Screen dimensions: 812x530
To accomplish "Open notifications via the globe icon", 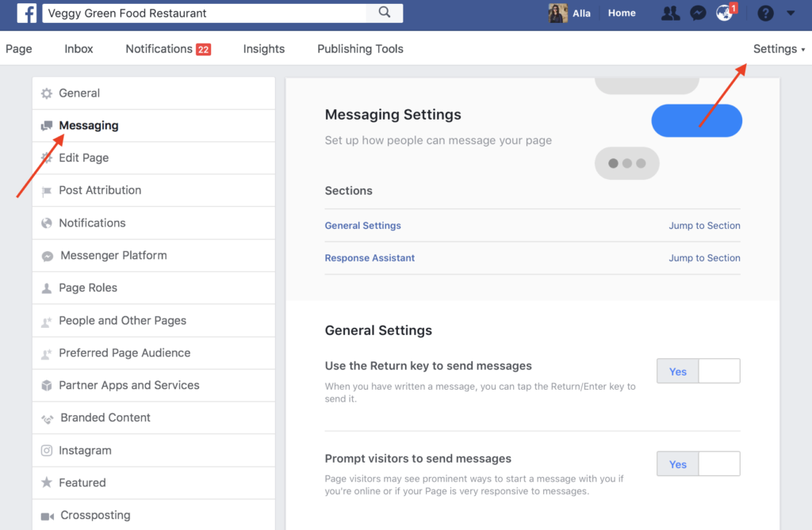I will pyautogui.click(x=725, y=13).
